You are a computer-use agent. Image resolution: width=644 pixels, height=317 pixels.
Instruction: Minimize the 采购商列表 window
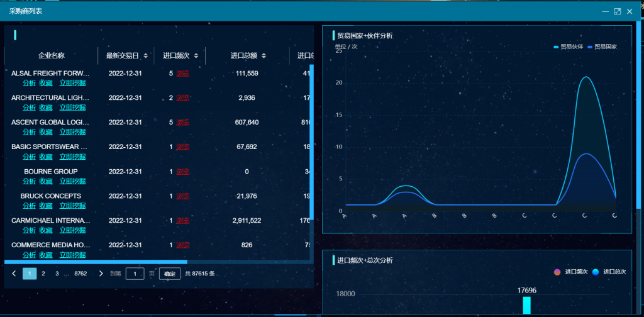(x=605, y=11)
